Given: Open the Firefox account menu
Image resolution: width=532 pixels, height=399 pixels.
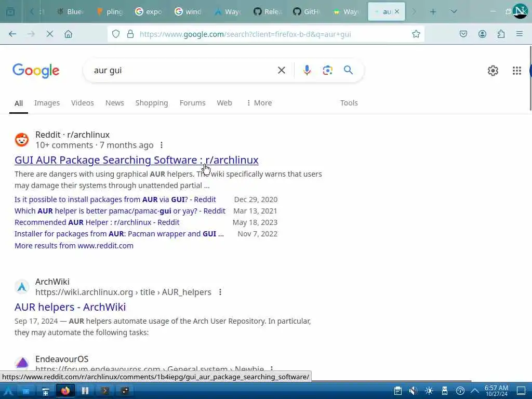Looking at the screenshot, I should click(x=482, y=34).
